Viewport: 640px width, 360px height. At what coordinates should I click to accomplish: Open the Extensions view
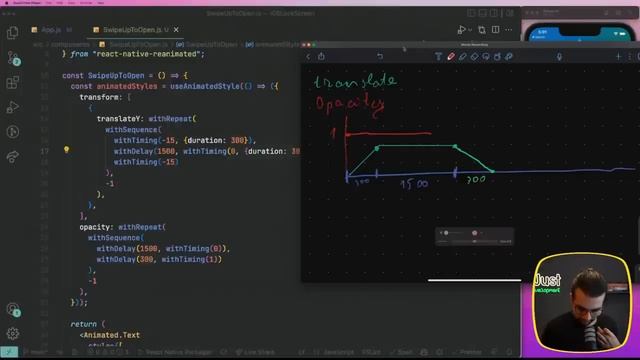click(x=13, y=82)
